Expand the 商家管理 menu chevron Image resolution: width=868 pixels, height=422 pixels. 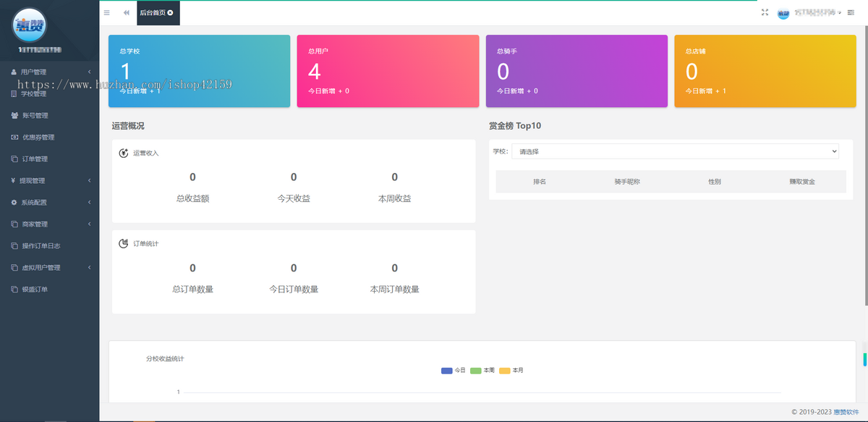[x=89, y=224]
